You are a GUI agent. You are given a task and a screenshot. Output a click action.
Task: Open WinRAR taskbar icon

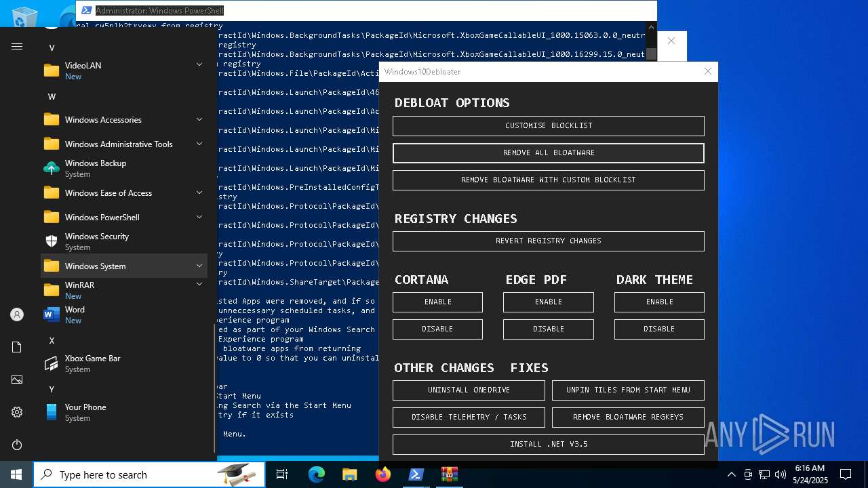pyautogui.click(x=449, y=474)
